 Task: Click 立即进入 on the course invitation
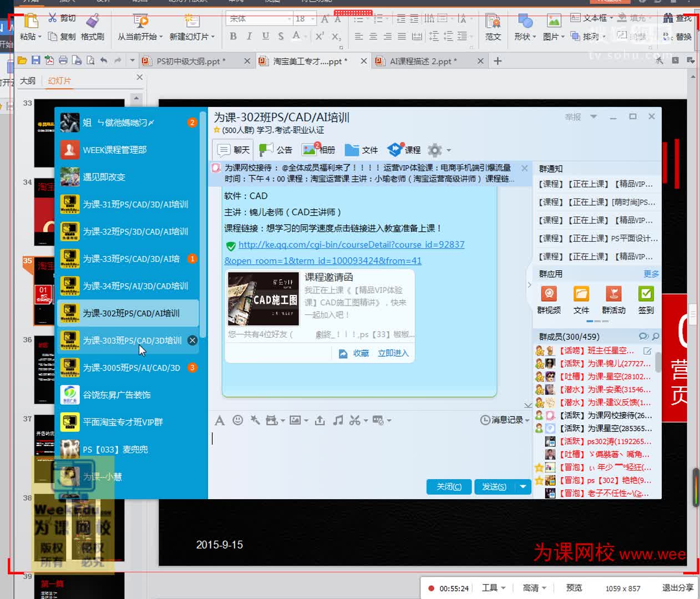pyautogui.click(x=393, y=353)
